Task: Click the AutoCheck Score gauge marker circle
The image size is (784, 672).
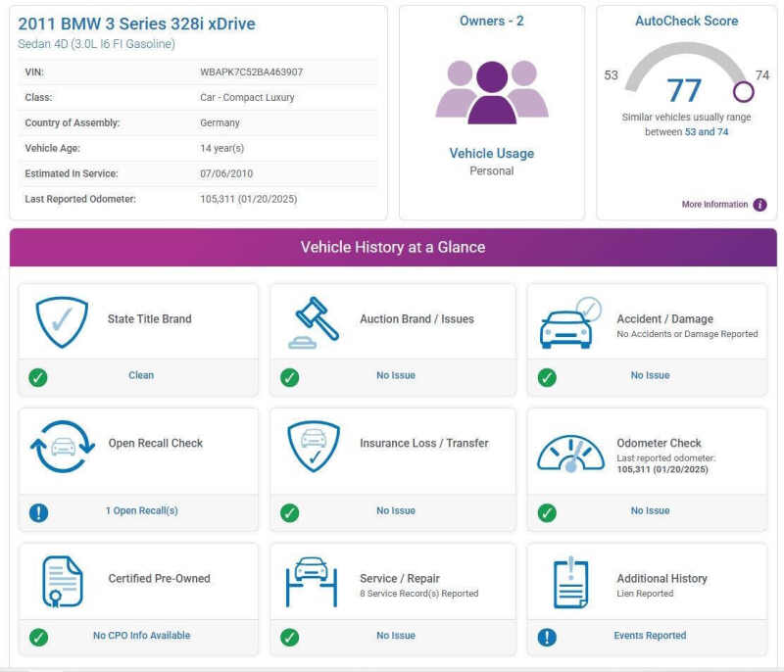Action: [x=743, y=92]
